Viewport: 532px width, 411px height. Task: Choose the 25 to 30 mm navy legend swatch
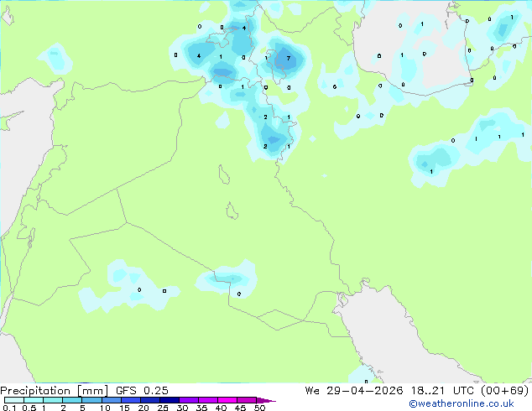pyautogui.click(x=170, y=400)
